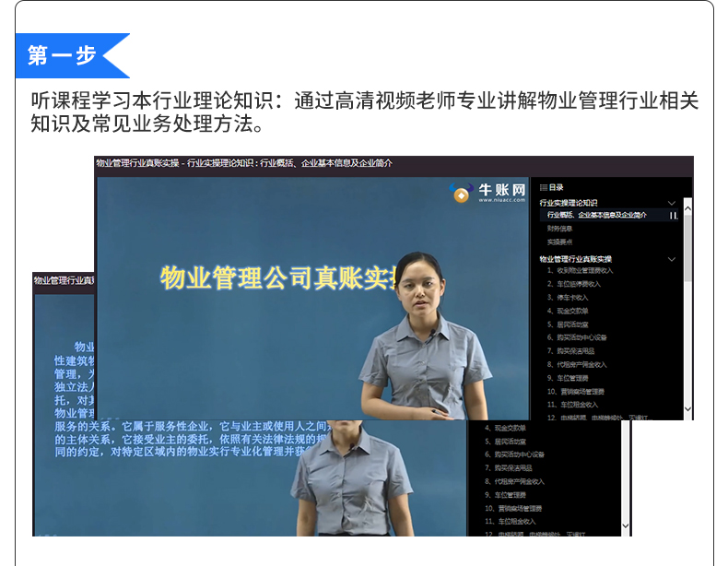
Task: Collapse the 物业管理行业真账实操 section chevron
Action: tap(672, 259)
